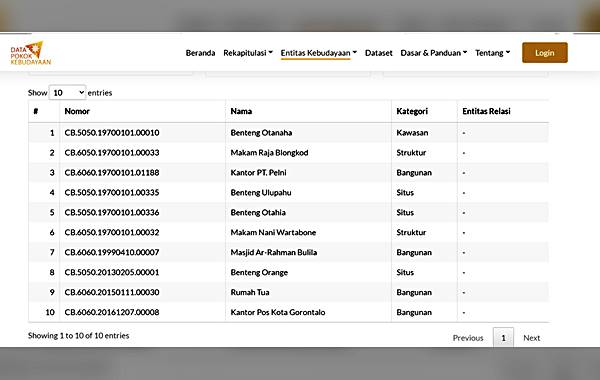Sort by the Kategori column header
Viewport: 600px width, 380px height.
point(424,111)
